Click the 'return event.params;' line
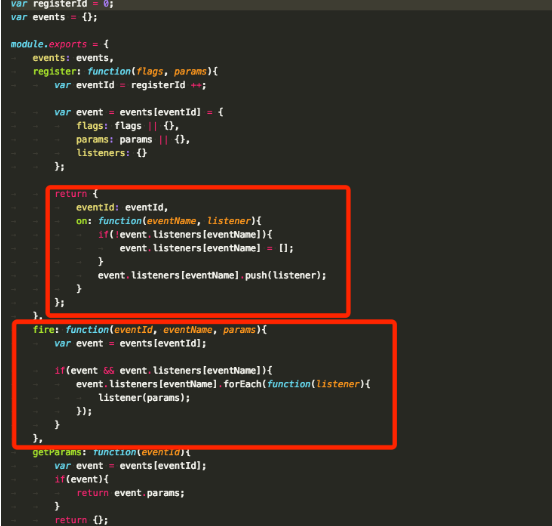This screenshot has height=526, width=552. [x=130, y=493]
